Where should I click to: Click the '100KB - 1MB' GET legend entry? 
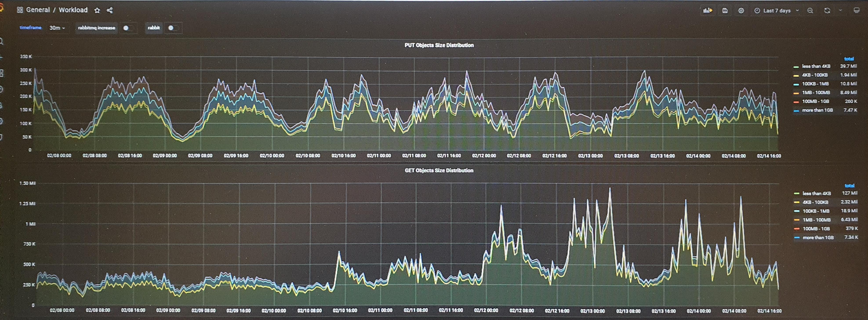click(816, 211)
